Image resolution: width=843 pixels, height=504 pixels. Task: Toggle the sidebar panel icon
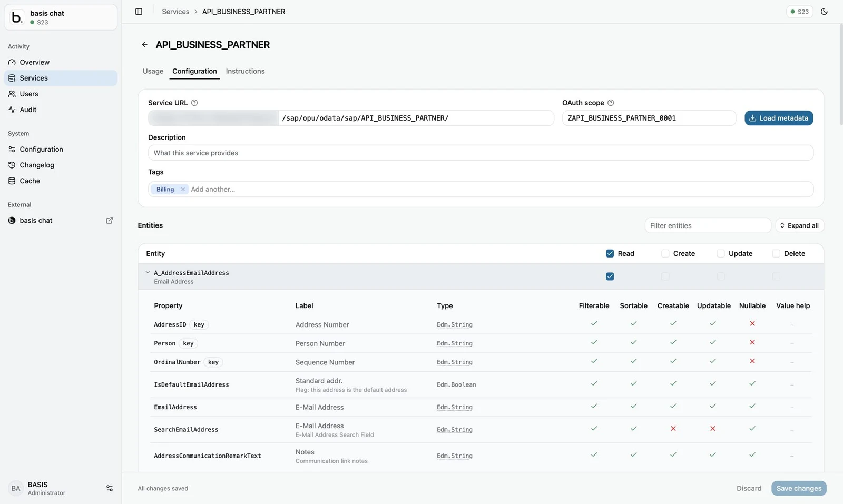(139, 12)
